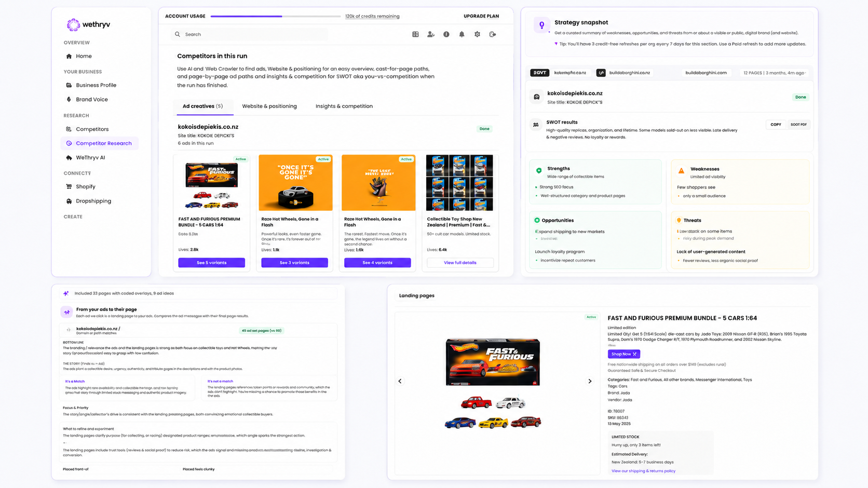868x488 pixels.
Task: Click the '45 ad set pages' badge
Action: coord(262,331)
